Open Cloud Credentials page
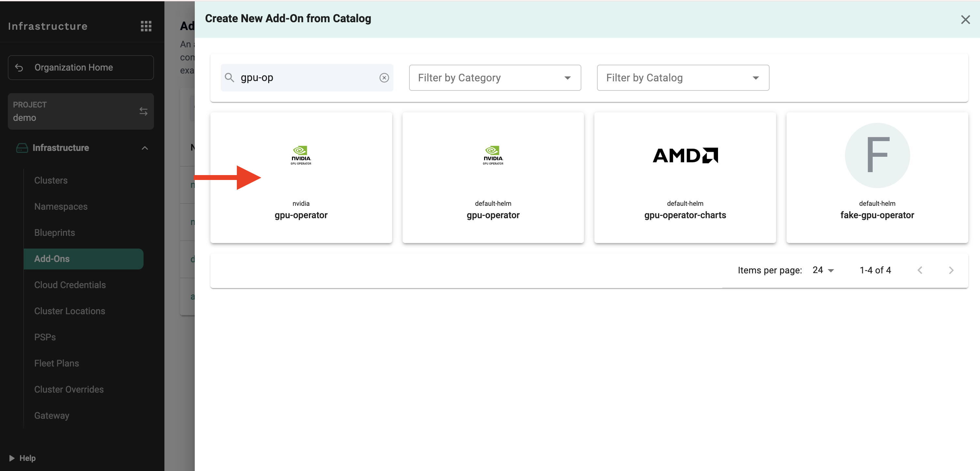Image resolution: width=980 pixels, height=471 pixels. pyautogui.click(x=70, y=285)
